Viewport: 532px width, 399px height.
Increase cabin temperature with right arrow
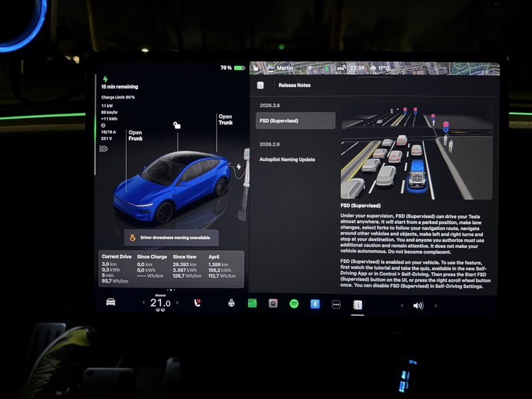[177, 303]
